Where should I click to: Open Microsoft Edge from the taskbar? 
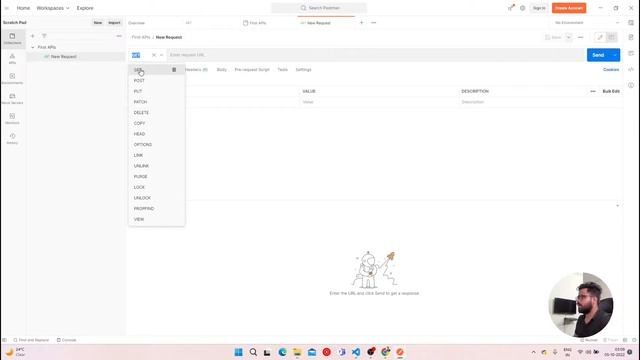(x=282, y=352)
